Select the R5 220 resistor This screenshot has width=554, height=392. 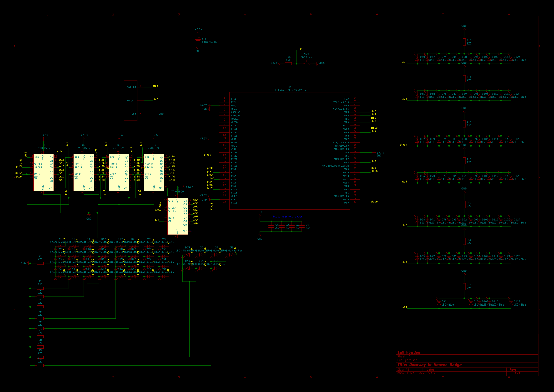point(40,319)
